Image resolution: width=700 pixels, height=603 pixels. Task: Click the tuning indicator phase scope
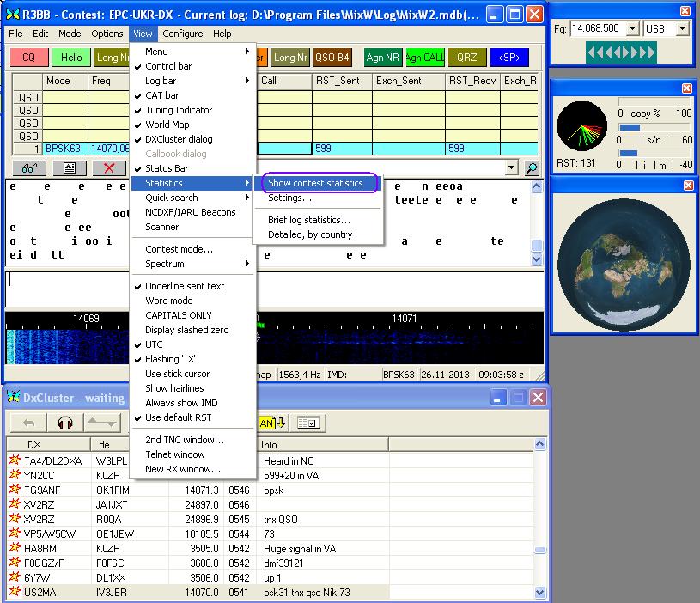[581, 126]
